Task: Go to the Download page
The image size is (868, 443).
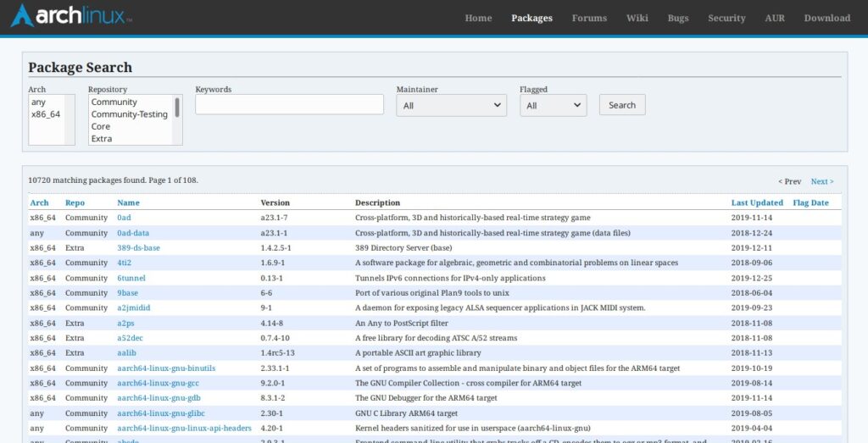Action: coord(826,18)
